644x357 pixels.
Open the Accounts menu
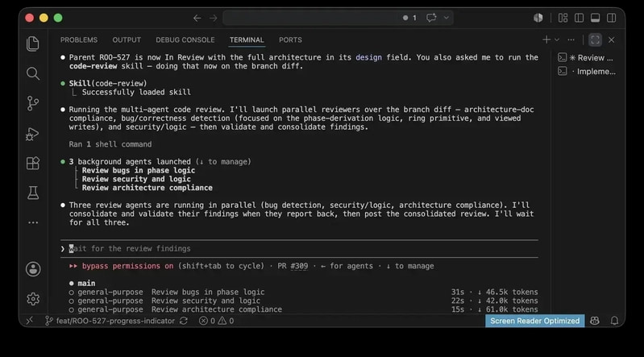tap(33, 269)
